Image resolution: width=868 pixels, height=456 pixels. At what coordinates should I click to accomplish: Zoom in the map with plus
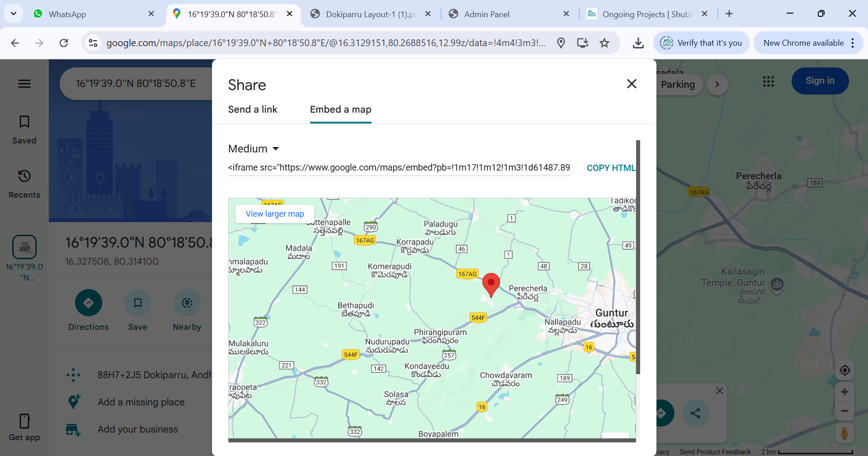coord(844,392)
